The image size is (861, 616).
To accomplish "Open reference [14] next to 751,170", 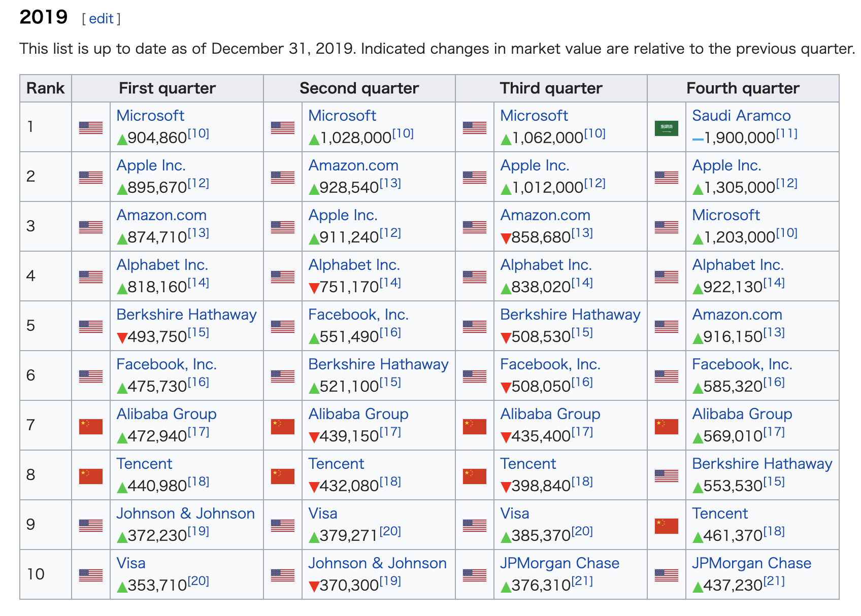I will 390,283.
